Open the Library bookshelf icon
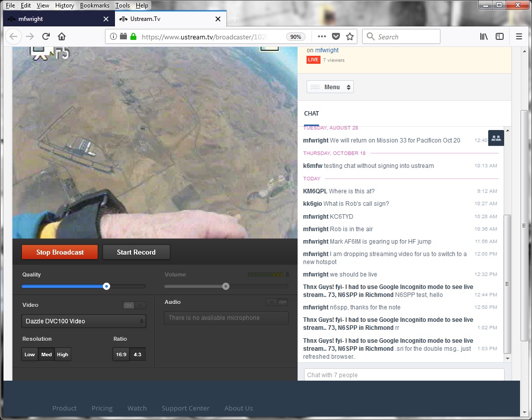Viewport: 532px width, 420px height. pyautogui.click(x=484, y=36)
